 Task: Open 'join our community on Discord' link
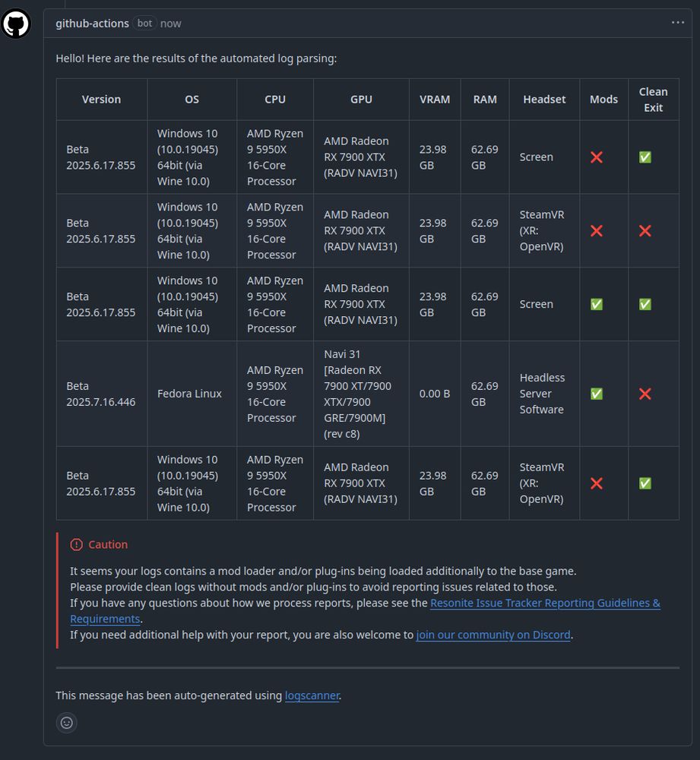pos(493,635)
